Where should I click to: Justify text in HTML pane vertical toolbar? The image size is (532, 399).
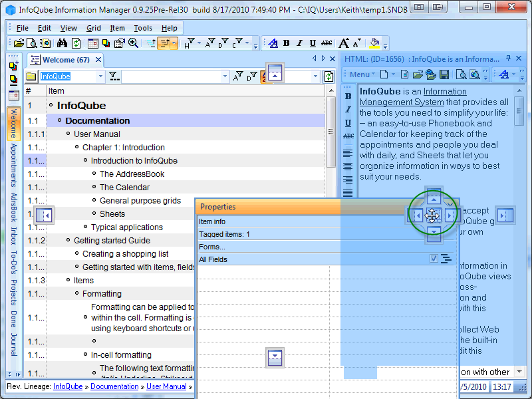[x=348, y=193]
